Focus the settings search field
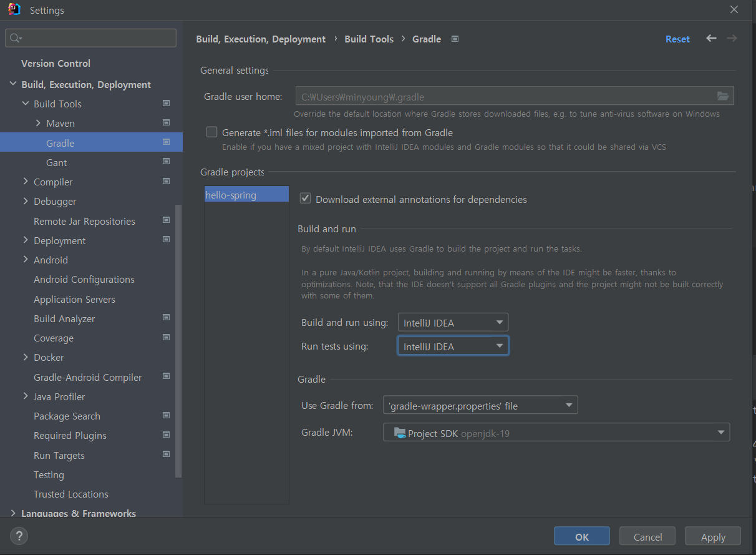 [x=91, y=38]
